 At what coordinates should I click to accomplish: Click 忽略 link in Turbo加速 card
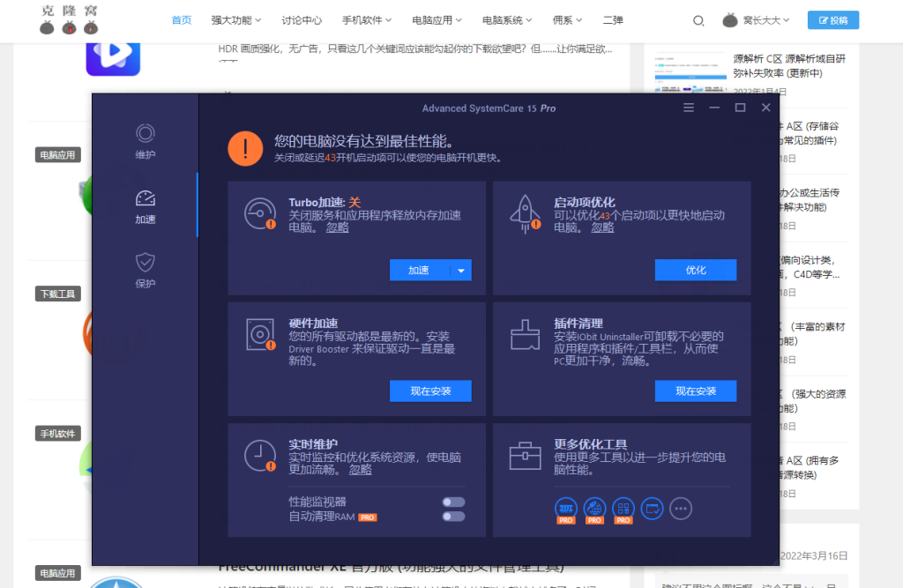click(338, 227)
